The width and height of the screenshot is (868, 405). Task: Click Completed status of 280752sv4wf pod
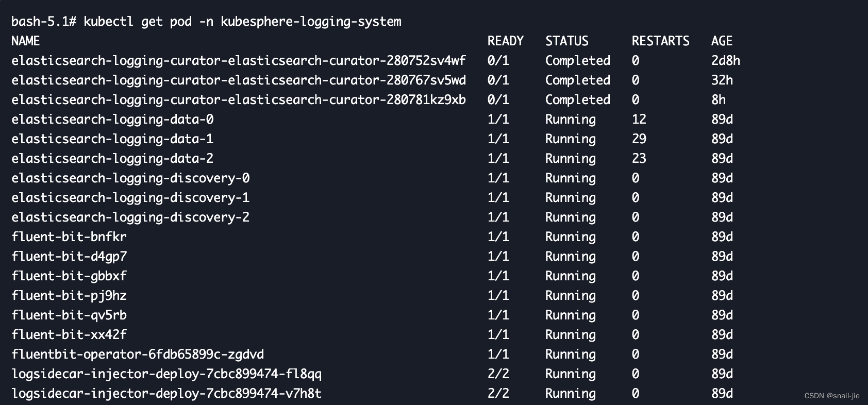[x=578, y=61]
